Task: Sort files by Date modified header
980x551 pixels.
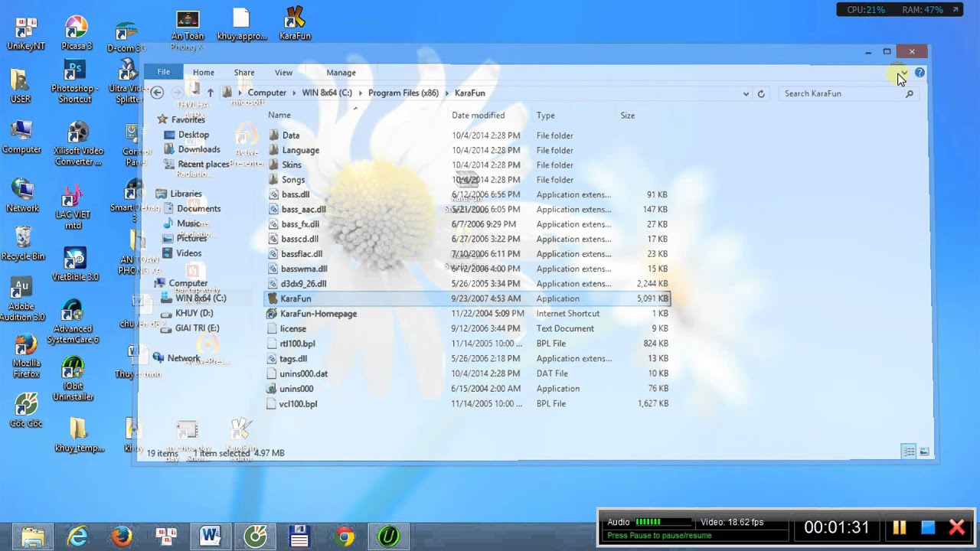Action: pos(478,116)
